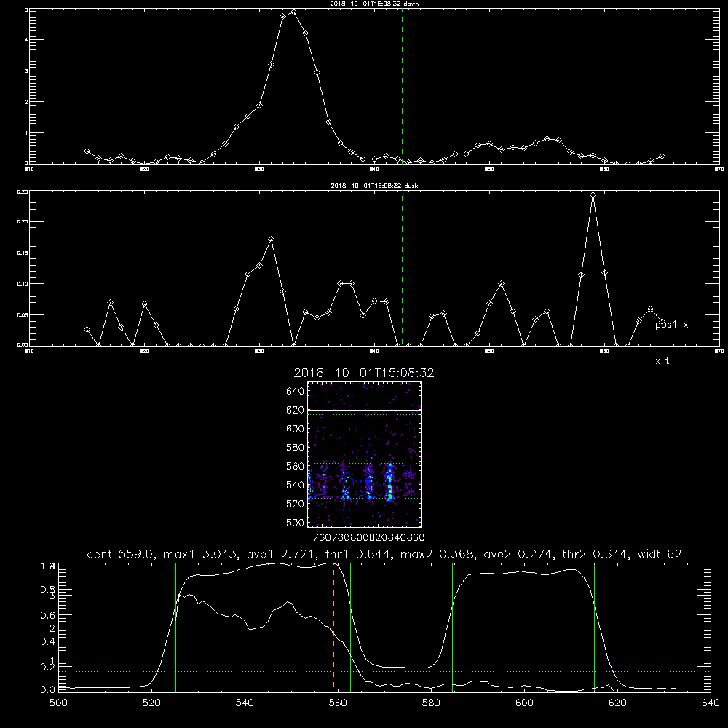
Task: Click the bottom plot x-axis label '640'
Action: tap(711, 703)
